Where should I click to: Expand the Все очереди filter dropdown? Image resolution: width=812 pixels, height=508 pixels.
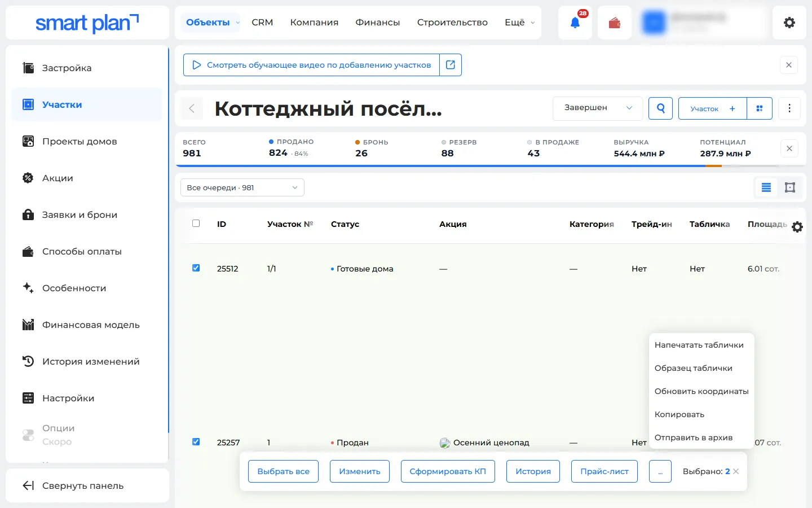[242, 187]
